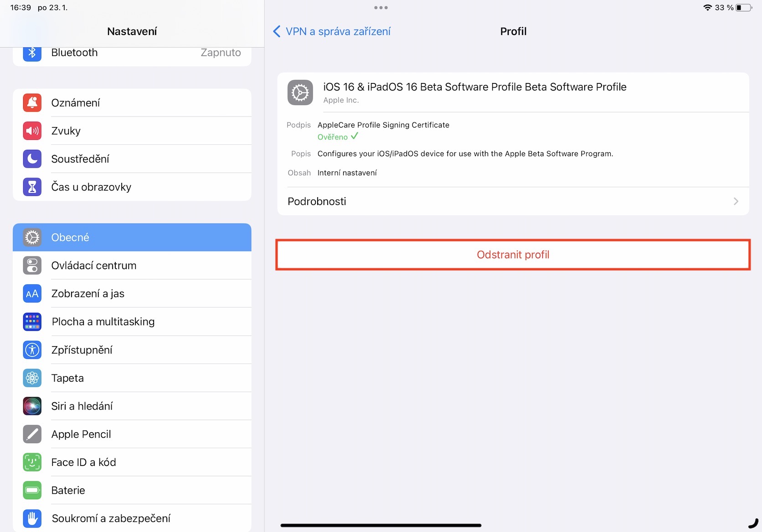Go back using the left chevron
The height and width of the screenshot is (532, 762).
tap(277, 31)
